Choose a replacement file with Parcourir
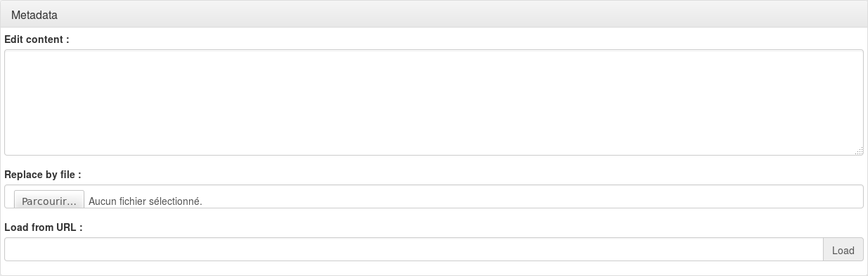 (x=49, y=201)
